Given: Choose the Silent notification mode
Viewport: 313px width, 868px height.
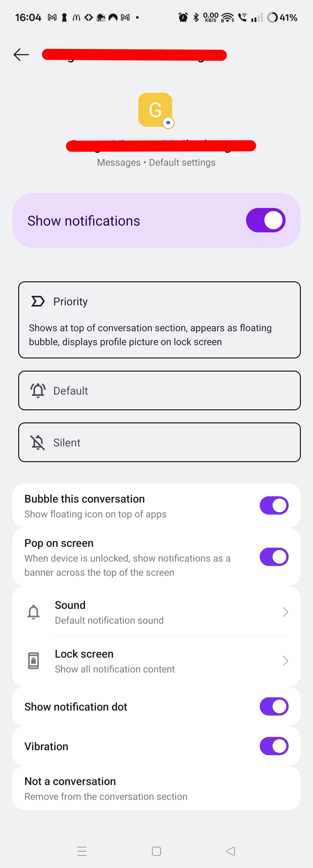Looking at the screenshot, I should [159, 442].
